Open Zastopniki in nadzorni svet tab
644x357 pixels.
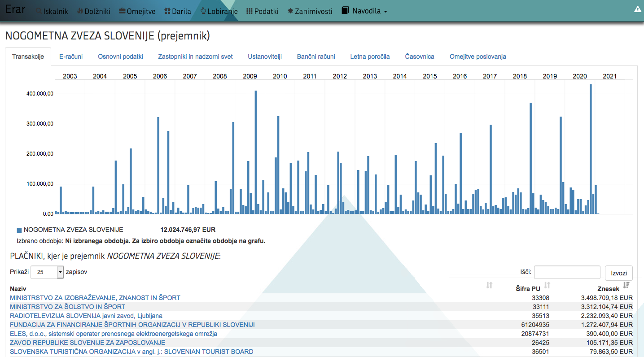tap(195, 57)
